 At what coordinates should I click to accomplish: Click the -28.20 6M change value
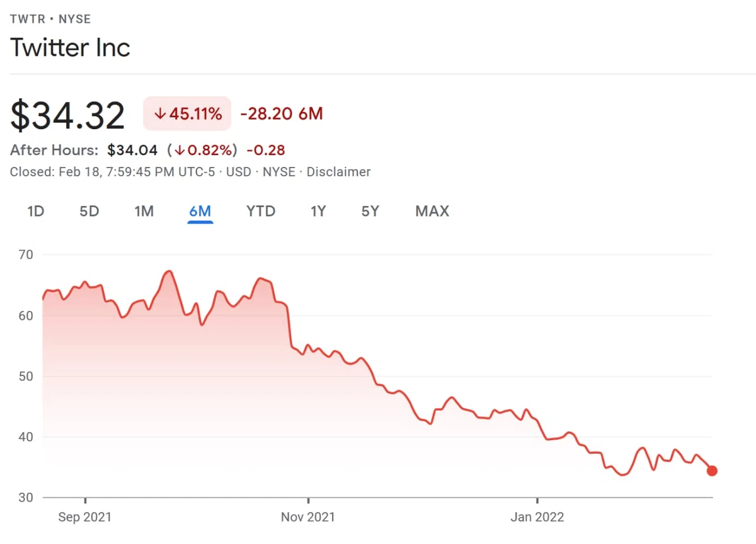pyautogui.click(x=282, y=114)
